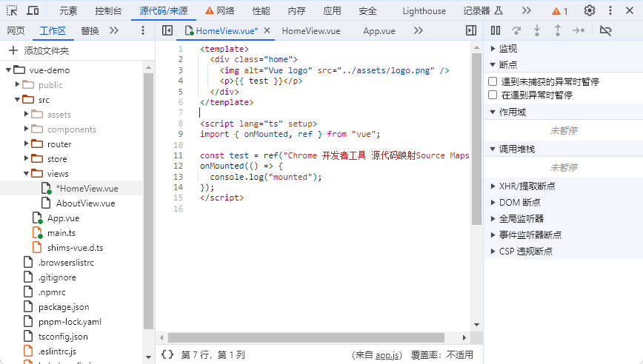The image size is (643, 364).
Task: Switch to the 控制台 panel tab
Action: click(108, 10)
